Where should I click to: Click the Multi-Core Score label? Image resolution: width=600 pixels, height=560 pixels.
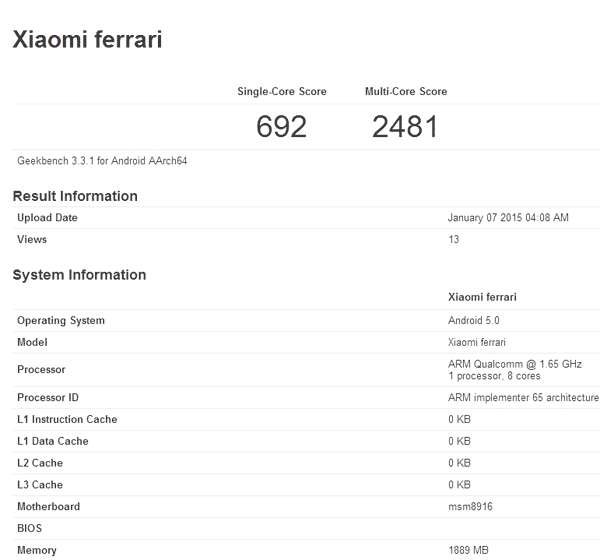coord(406,92)
